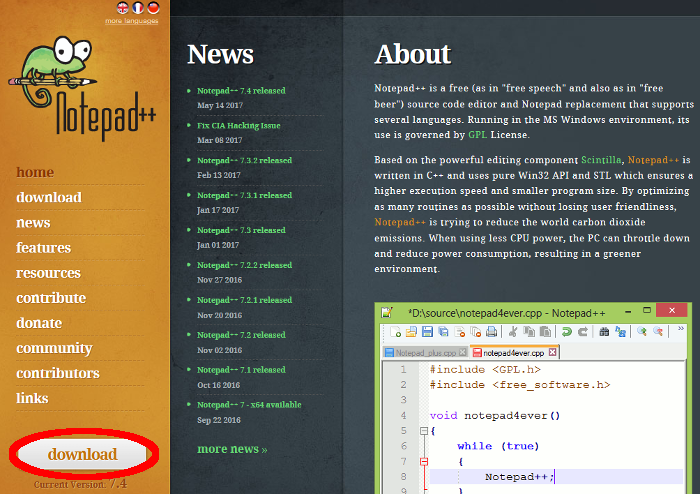This screenshot has height=494, width=700.
Task: Select the English UK flag language icon
Action: pos(122,8)
